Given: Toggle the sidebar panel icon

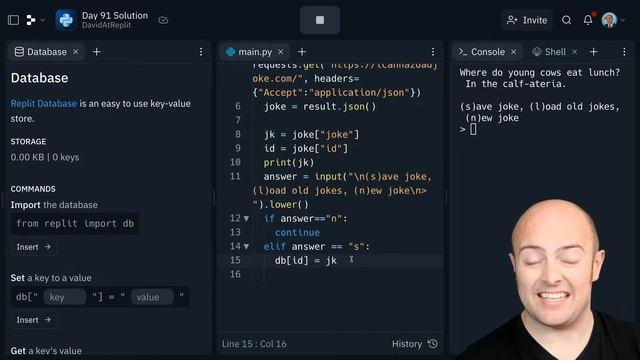Looking at the screenshot, I should [x=13, y=20].
